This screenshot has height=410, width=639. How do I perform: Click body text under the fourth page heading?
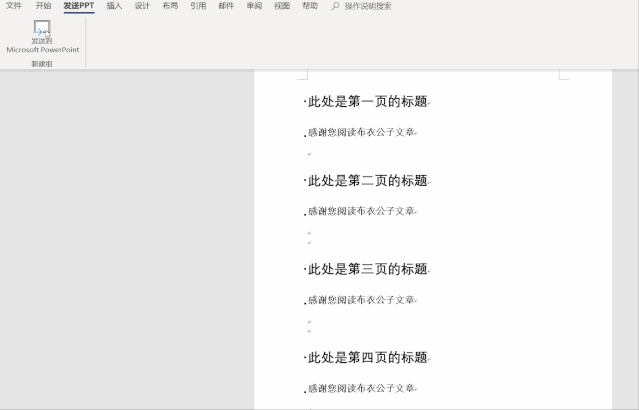tap(361, 388)
